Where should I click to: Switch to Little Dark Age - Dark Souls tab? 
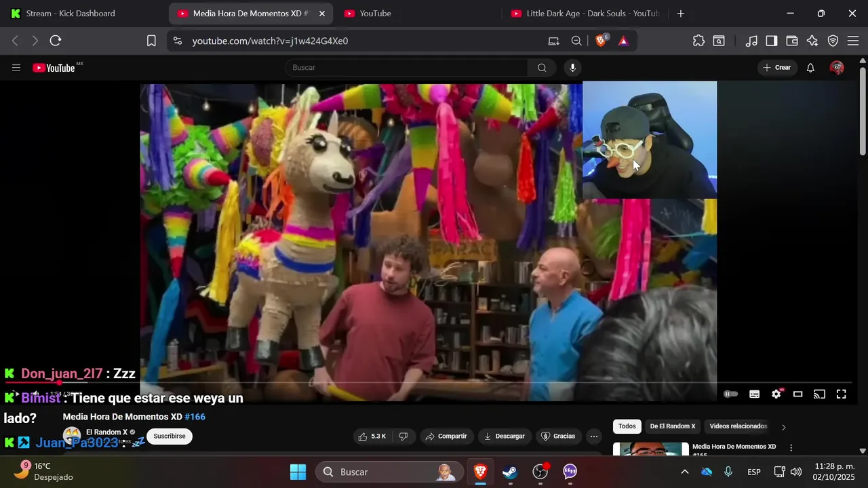click(585, 14)
